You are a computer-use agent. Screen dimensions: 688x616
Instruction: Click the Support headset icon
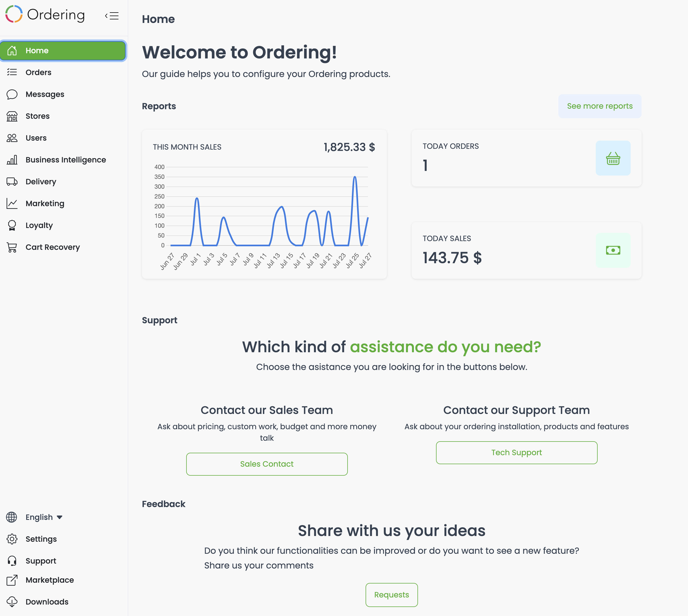click(12, 561)
